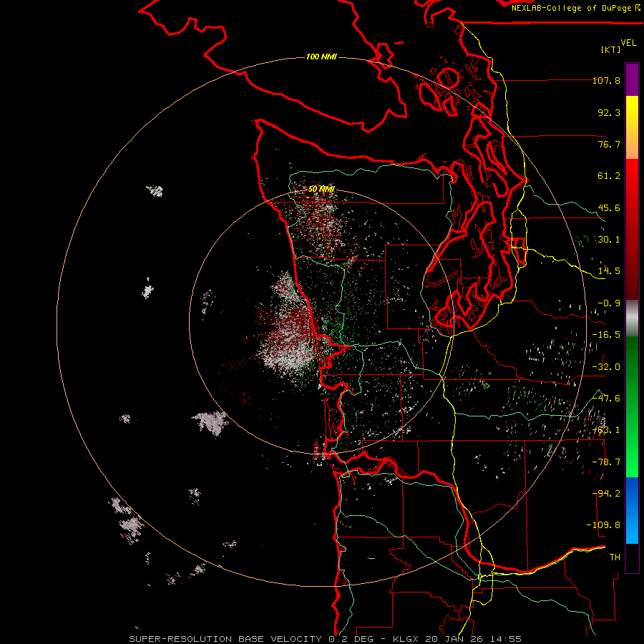Click the 107.8 velocity scale value
Image resolution: width=644 pixels, height=644 pixels.
[606, 80]
